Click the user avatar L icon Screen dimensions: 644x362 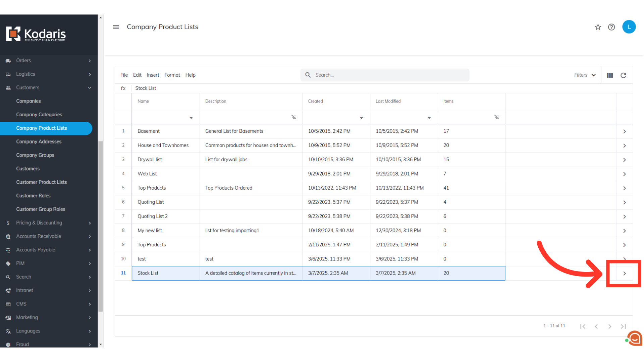coord(629,27)
